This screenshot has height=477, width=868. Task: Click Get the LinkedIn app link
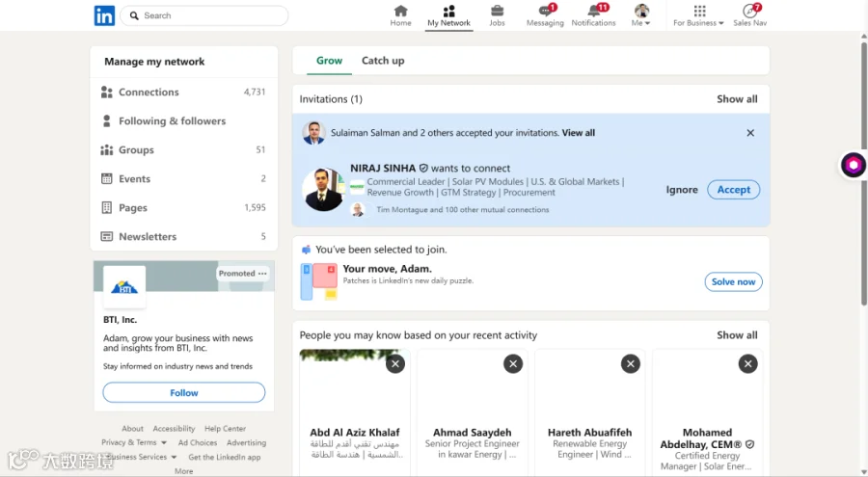pos(224,457)
